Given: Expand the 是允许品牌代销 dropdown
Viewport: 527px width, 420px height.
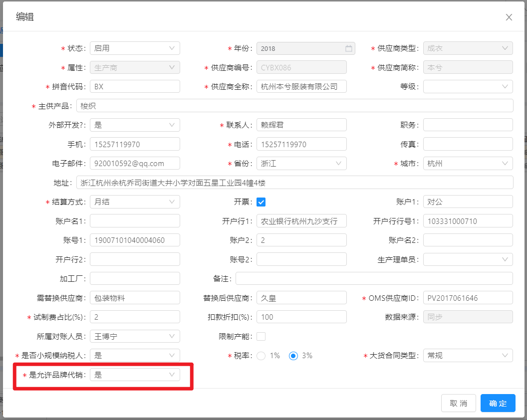Looking at the screenshot, I should [135, 375].
